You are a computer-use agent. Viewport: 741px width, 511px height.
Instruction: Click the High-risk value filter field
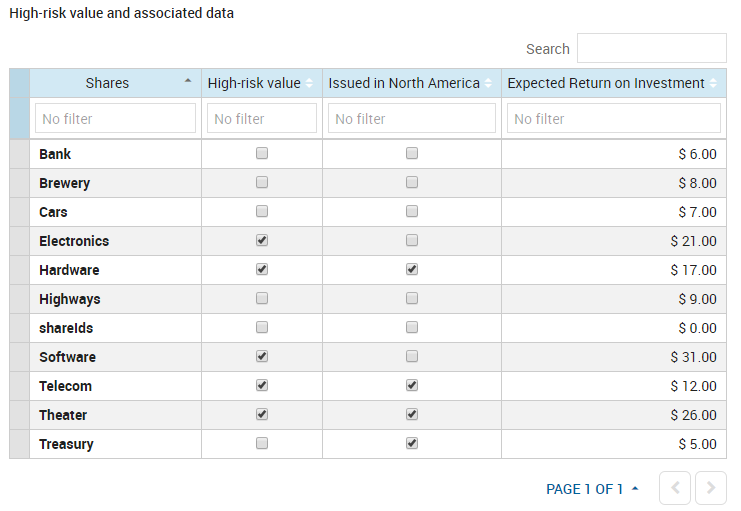point(262,119)
